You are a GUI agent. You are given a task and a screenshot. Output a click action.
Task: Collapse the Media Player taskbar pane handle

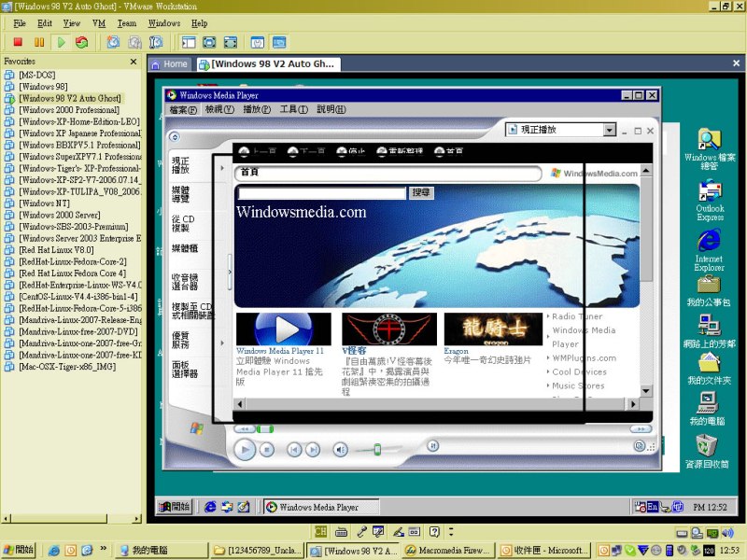click(230, 273)
